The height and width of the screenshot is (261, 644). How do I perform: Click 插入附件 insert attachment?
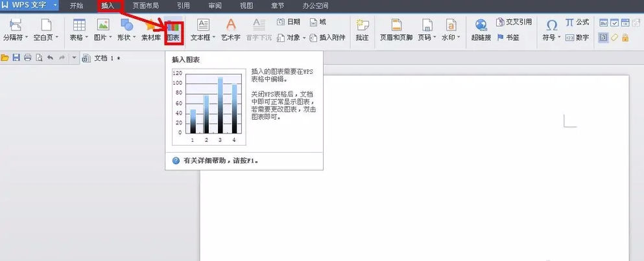[x=328, y=38]
